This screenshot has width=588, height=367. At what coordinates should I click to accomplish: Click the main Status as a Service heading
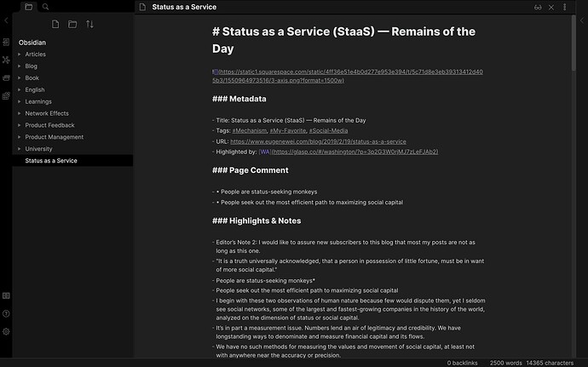pos(344,40)
